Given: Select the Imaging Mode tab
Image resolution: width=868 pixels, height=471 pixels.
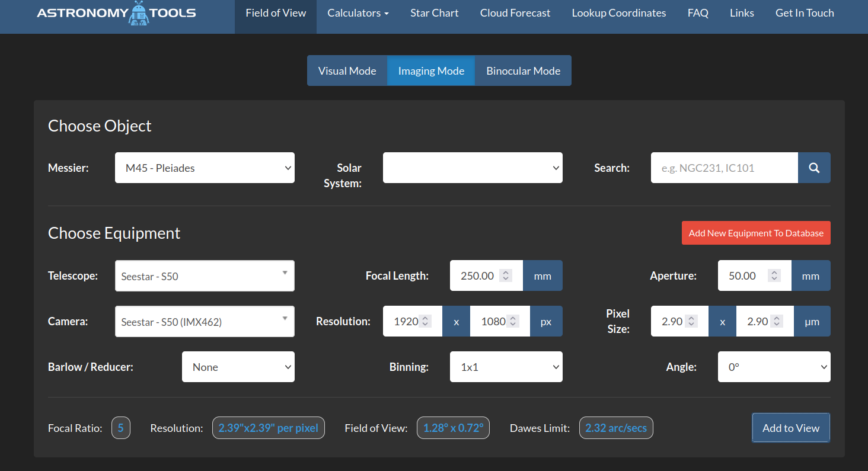Looking at the screenshot, I should pos(431,71).
